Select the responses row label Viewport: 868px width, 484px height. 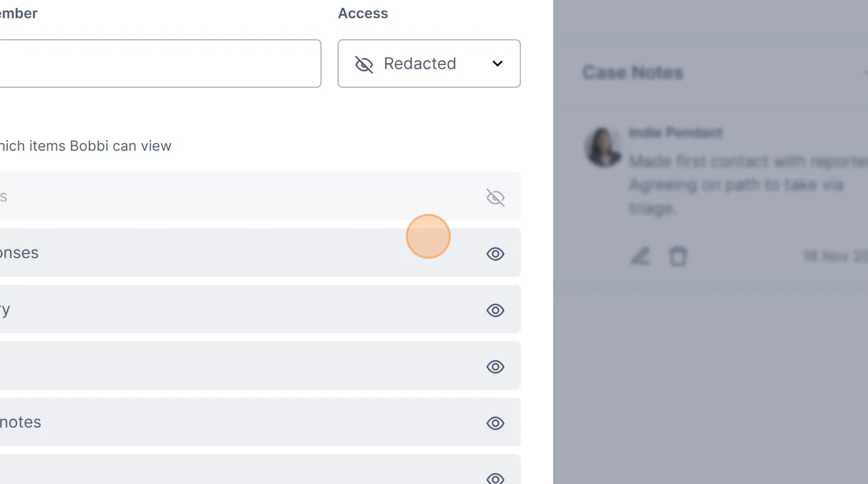tap(19, 253)
